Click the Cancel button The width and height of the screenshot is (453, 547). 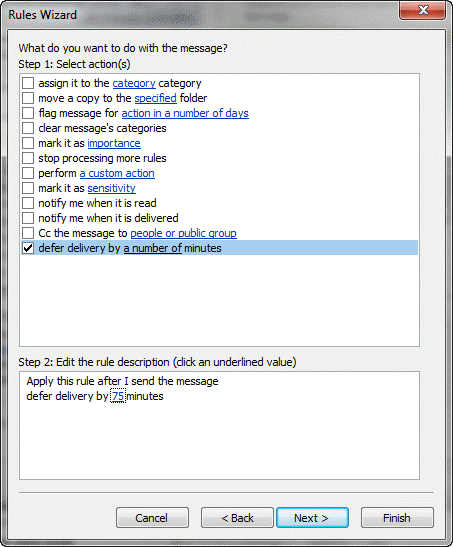coord(152,518)
